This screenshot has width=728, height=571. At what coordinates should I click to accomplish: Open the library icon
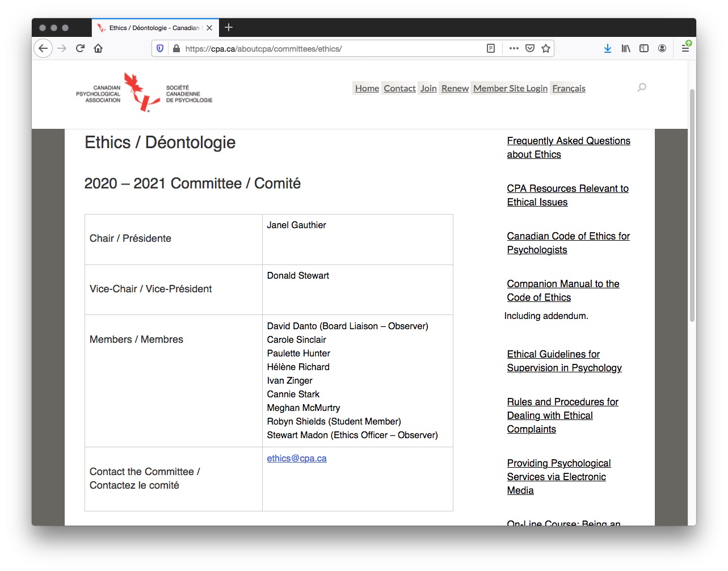pos(626,48)
